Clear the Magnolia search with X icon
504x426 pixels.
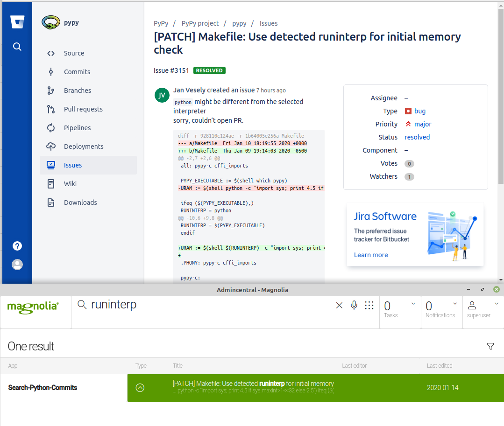(x=339, y=305)
